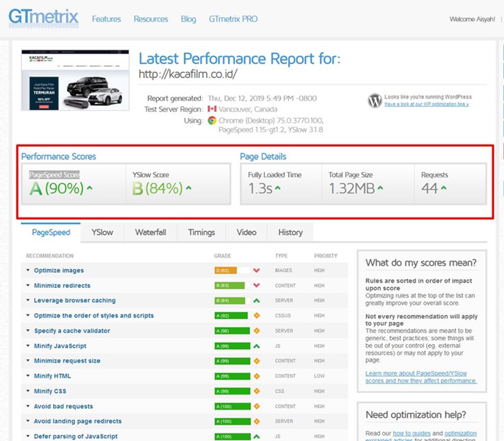Viewport: 504px width, 441px height.
Task: Expand Avoid landing page redirects row
Action: pos(77,421)
